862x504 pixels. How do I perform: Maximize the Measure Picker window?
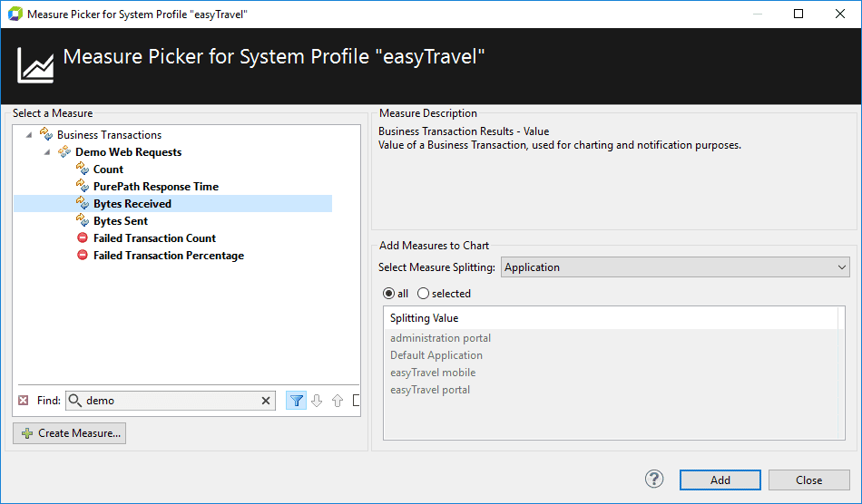(x=798, y=14)
